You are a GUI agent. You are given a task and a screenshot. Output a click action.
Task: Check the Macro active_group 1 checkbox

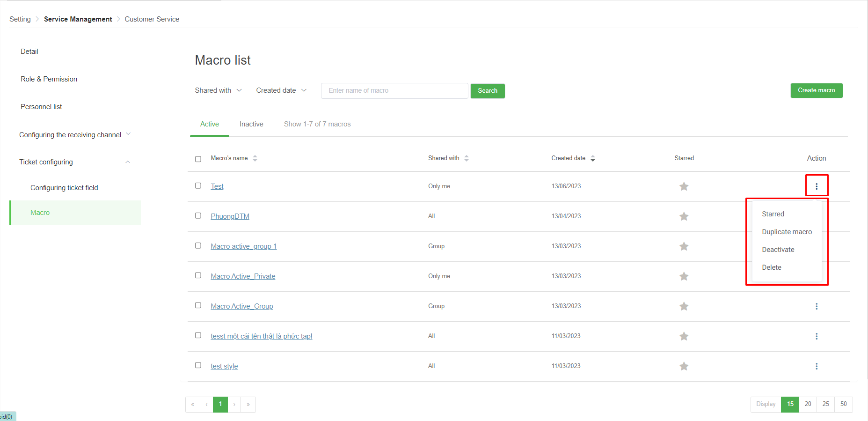198,245
